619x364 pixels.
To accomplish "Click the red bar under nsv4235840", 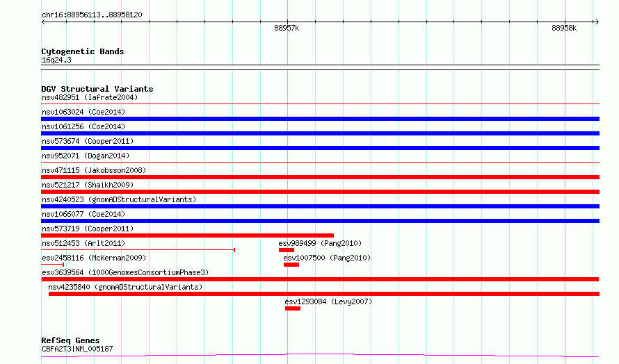I will point(324,294).
